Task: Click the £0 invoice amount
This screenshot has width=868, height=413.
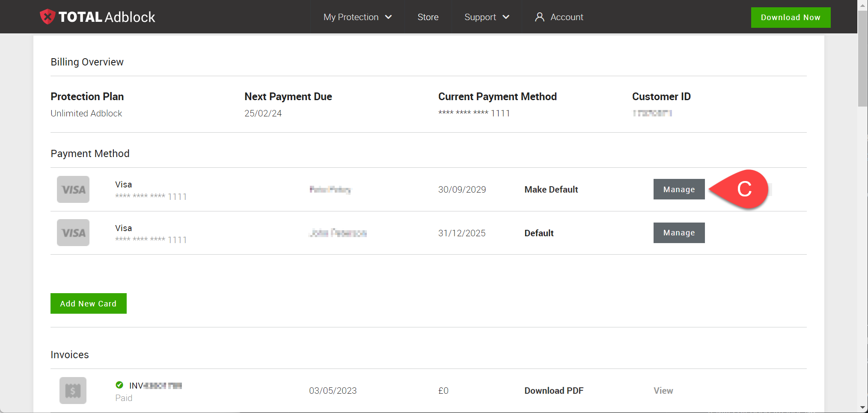Action: (443, 390)
